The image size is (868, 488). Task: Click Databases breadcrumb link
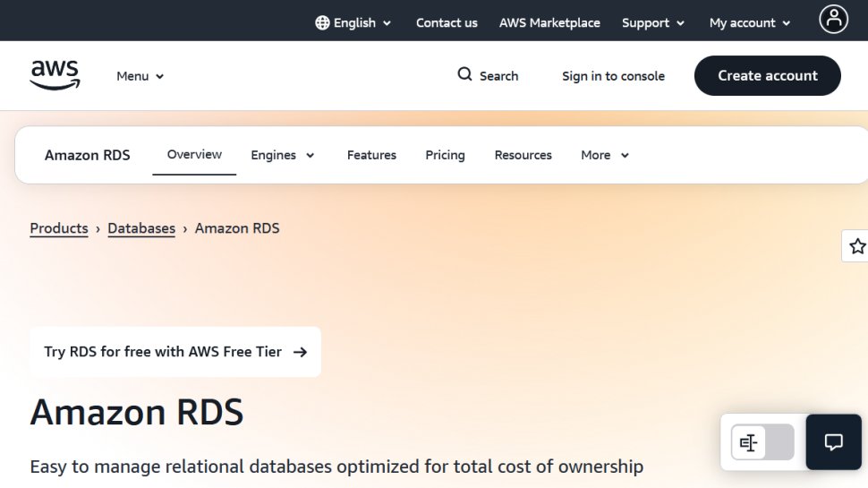point(141,228)
